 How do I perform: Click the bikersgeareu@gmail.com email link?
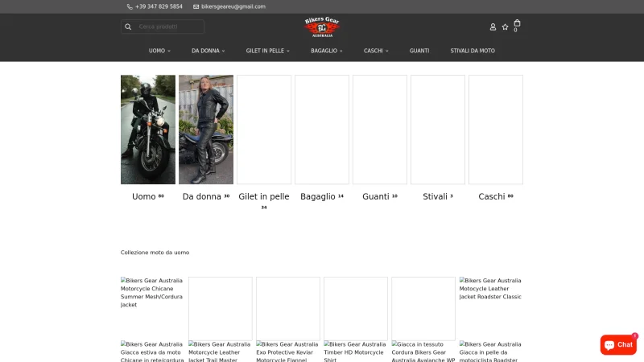coord(233,6)
